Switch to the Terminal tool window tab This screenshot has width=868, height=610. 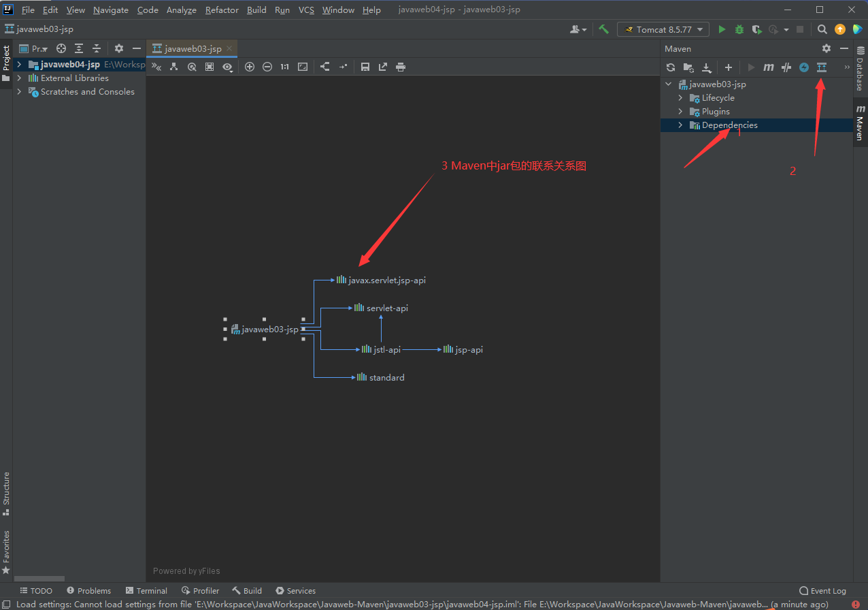146,591
